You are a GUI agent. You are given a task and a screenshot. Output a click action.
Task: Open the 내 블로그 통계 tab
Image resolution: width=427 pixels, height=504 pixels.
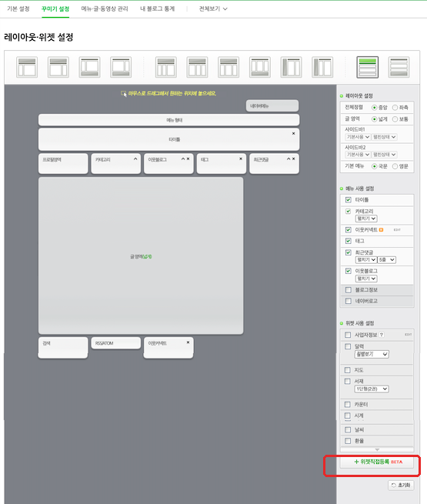(x=158, y=8)
